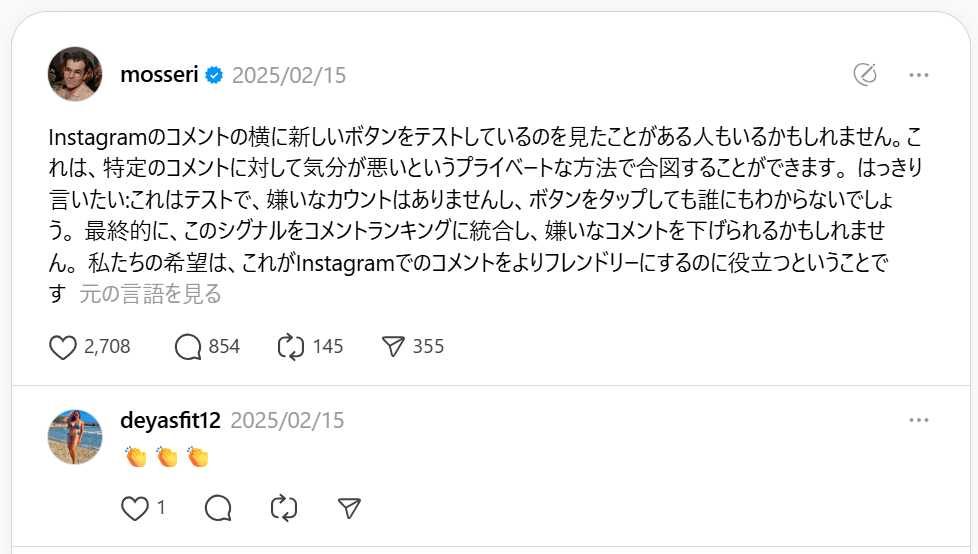The image size is (978, 554).
Task: Repost deyasfit12's comment
Action: click(x=284, y=508)
